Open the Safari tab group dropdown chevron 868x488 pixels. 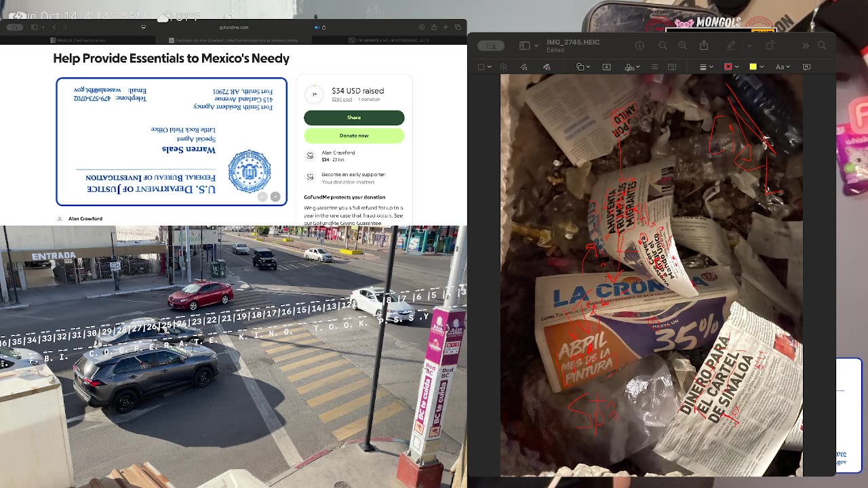pos(42,27)
